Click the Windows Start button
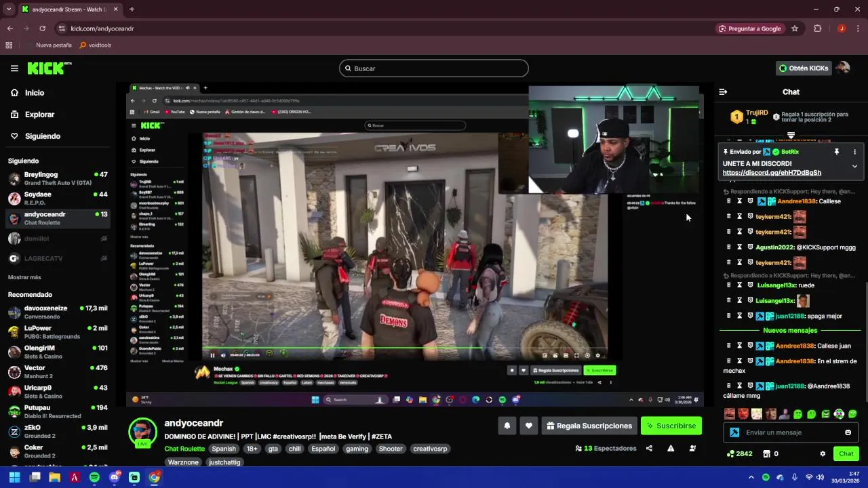 pos(14,477)
